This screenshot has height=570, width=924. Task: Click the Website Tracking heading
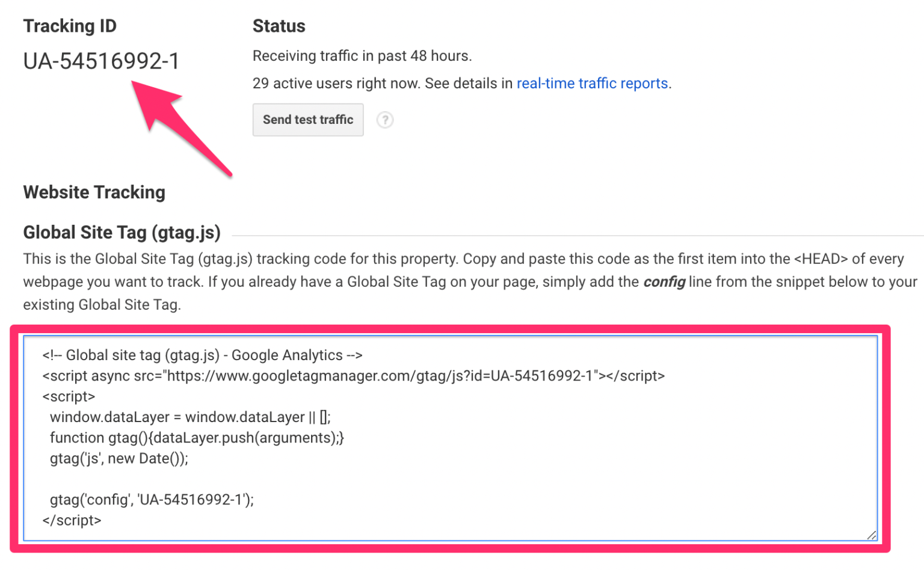94,192
